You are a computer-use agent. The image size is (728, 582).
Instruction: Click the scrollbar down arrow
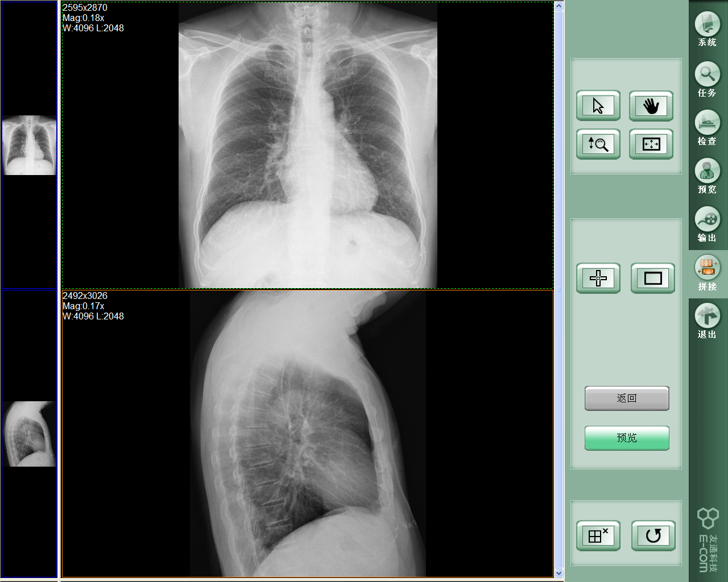click(x=559, y=573)
